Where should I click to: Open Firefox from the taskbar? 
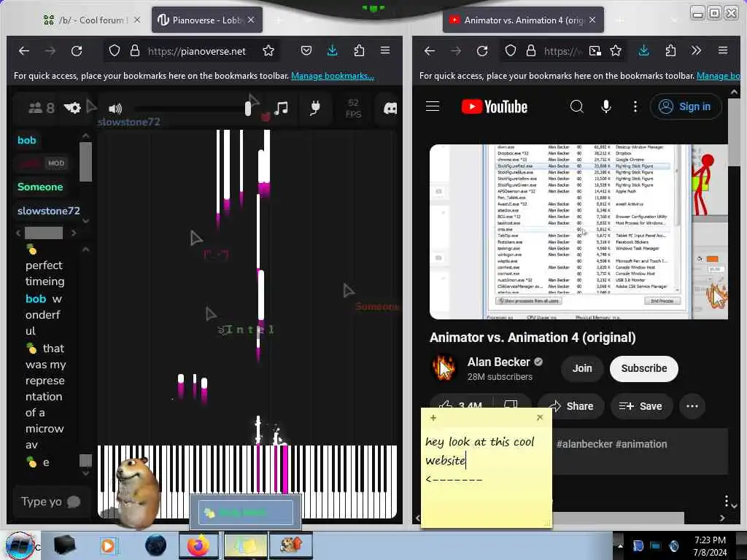(x=198, y=545)
